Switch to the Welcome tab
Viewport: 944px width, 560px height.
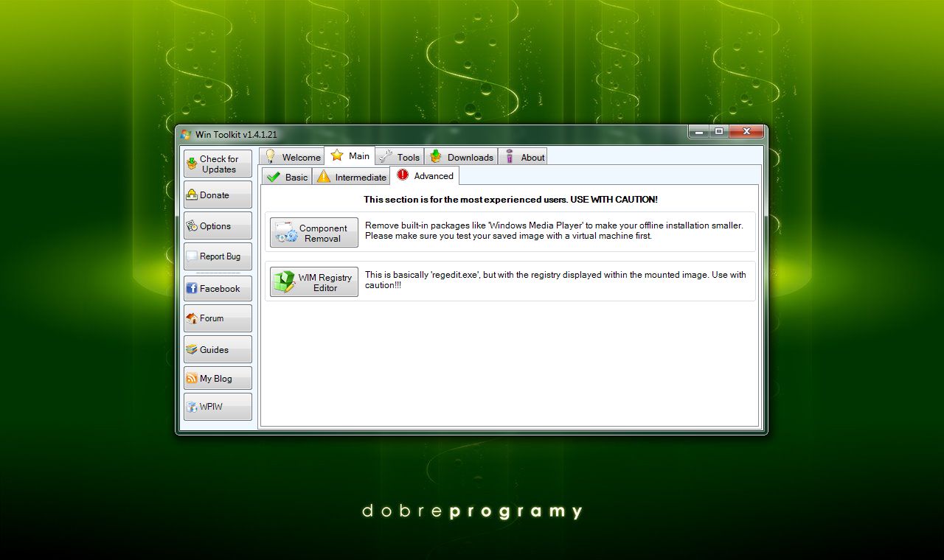(292, 156)
